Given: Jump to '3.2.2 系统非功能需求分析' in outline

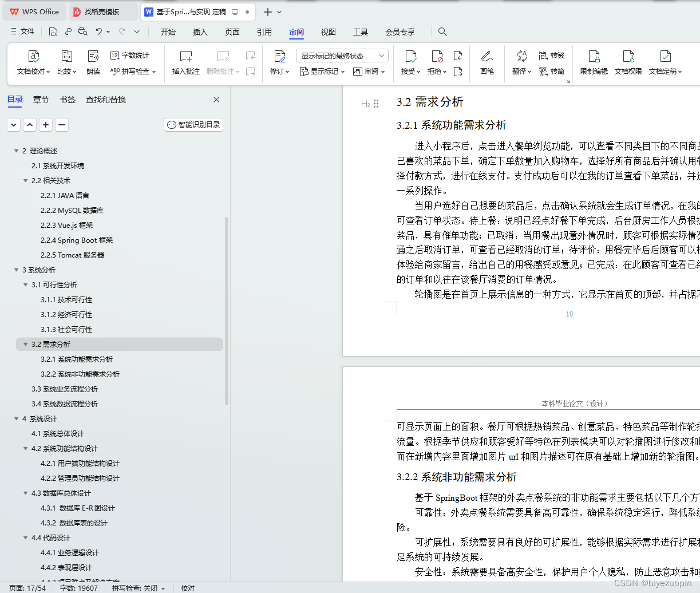Looking at the screenshot, I should [80, 374].
